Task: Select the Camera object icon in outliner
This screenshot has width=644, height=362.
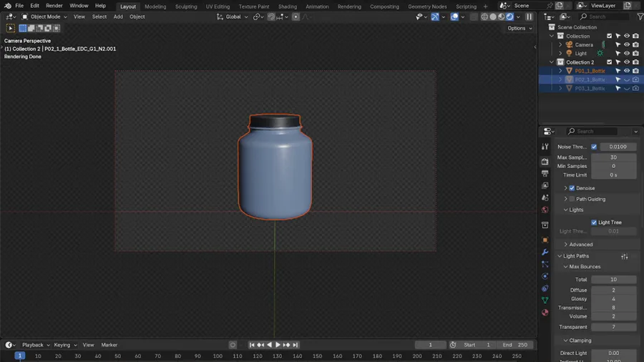Action: [x=570, y=44]
